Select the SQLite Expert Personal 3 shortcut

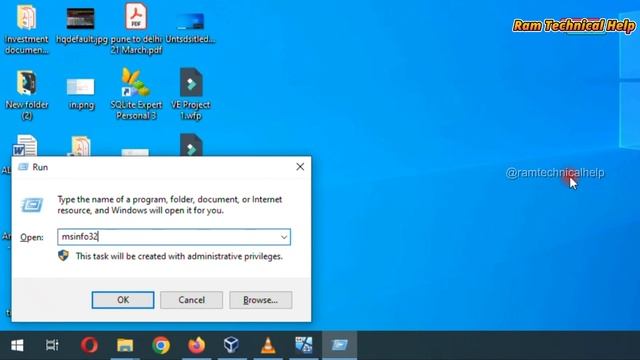pyautogui.click(x=136, y=94)
